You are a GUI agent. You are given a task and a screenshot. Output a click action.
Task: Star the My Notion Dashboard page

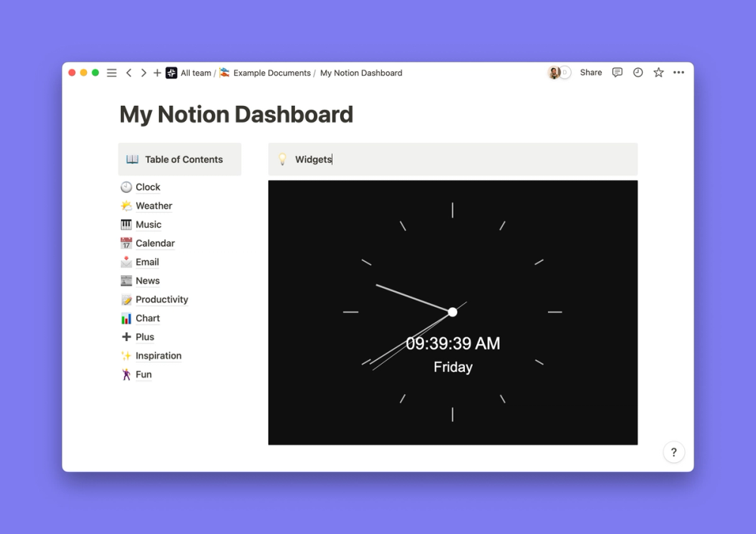pyautogui.click(x=658, y=72)
